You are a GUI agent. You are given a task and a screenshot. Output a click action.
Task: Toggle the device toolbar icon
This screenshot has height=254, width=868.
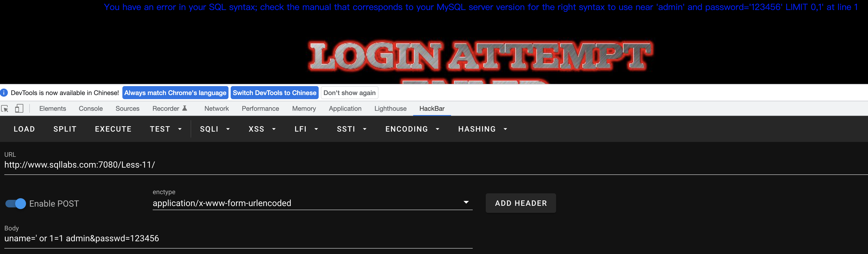coord(19,109)
